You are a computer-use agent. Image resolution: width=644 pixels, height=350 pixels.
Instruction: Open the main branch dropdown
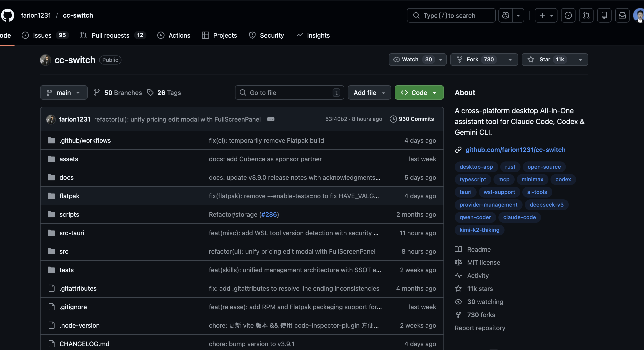pos(64,92)
